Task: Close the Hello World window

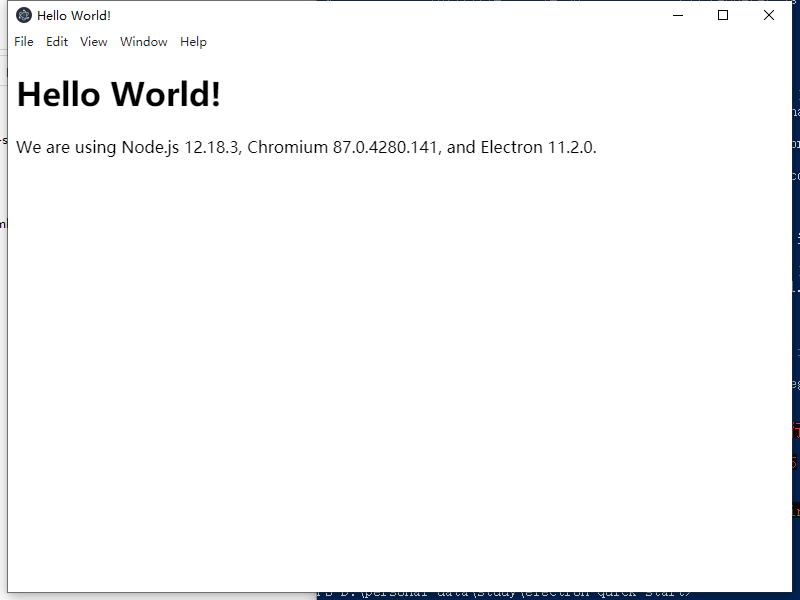Action: click(x=768, y=15)
